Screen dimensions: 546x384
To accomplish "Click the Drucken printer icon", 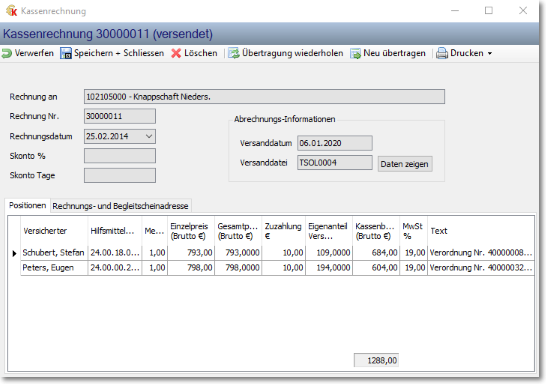I will coord(442,53).
